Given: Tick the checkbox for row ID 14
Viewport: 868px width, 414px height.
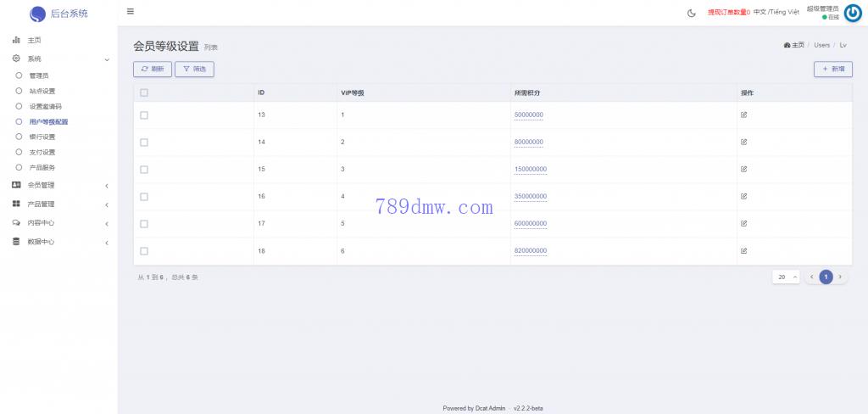Looking at the screenshot, I should pos(144,142).
